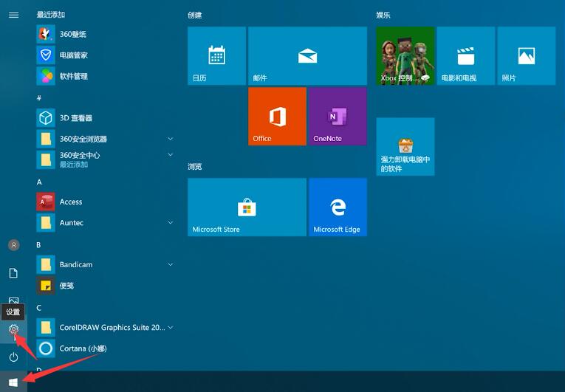Click the A section letter header
This screenshot has height=392, width=565.
(x=39, y=182)
